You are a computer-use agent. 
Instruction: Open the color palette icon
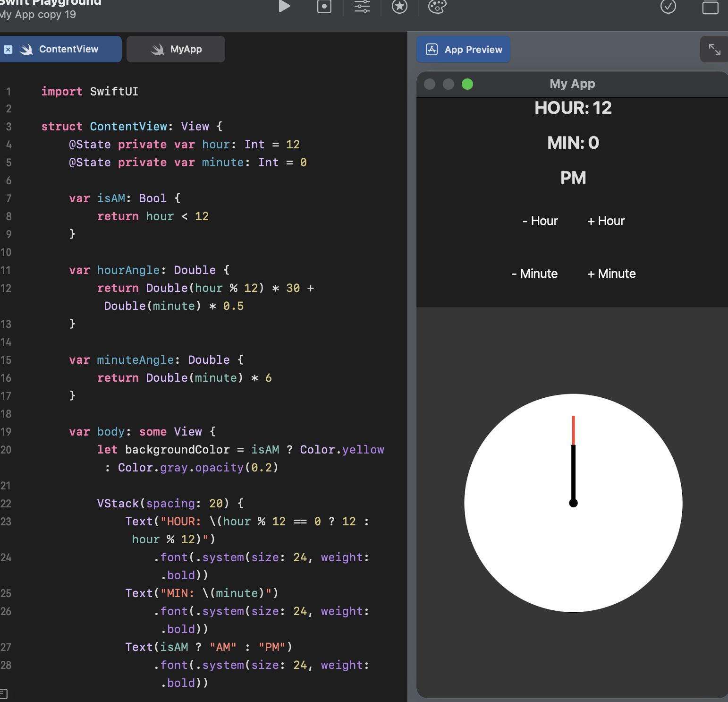click(x=437, y=7)
